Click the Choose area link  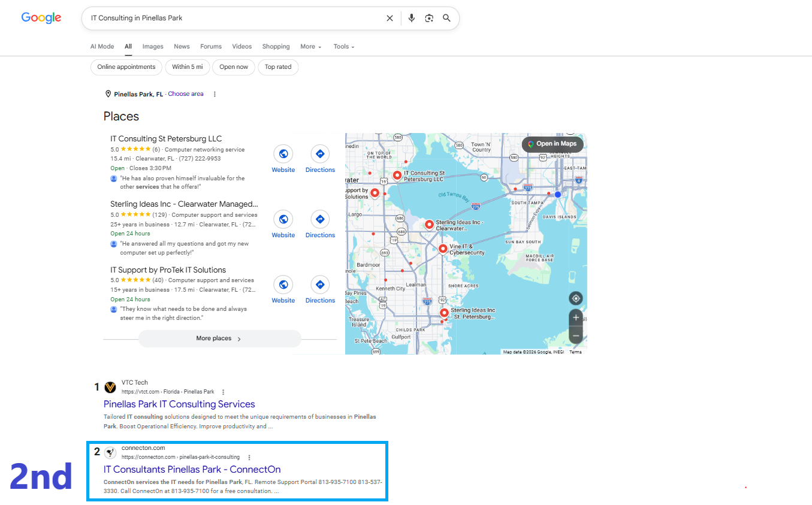pyautogui.click(x=186, y=94)
